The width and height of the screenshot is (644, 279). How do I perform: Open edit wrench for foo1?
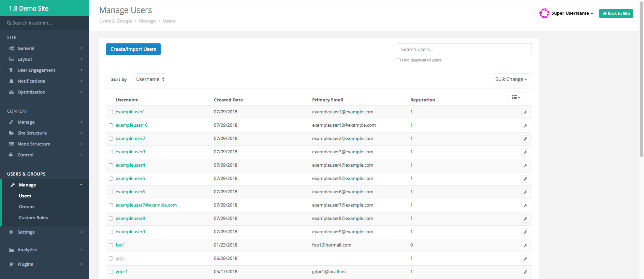525,246
